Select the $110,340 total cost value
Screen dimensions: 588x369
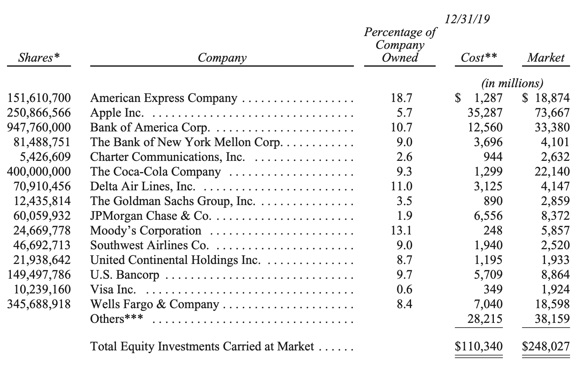(479, 346)
